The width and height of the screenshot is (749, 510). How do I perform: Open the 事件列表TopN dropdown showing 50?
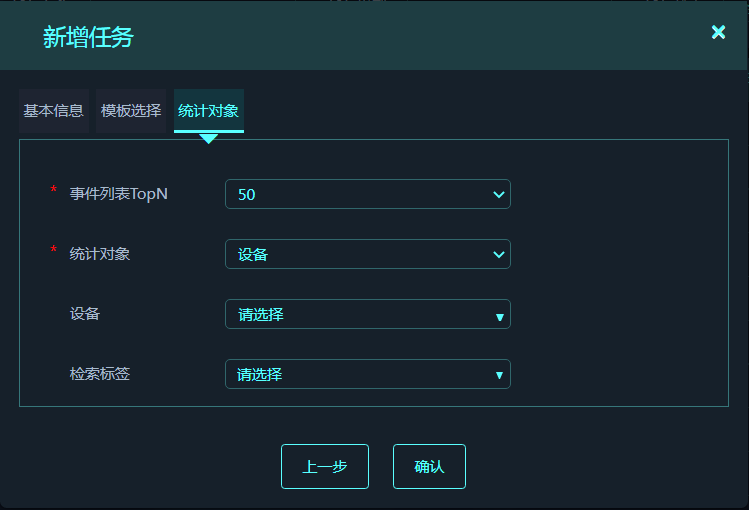click(368, 194)
